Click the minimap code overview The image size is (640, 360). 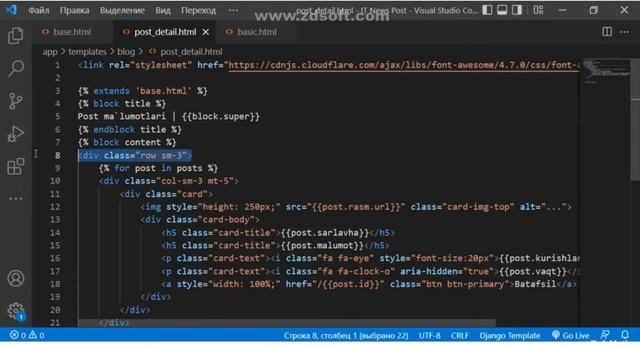coord(606,71)
